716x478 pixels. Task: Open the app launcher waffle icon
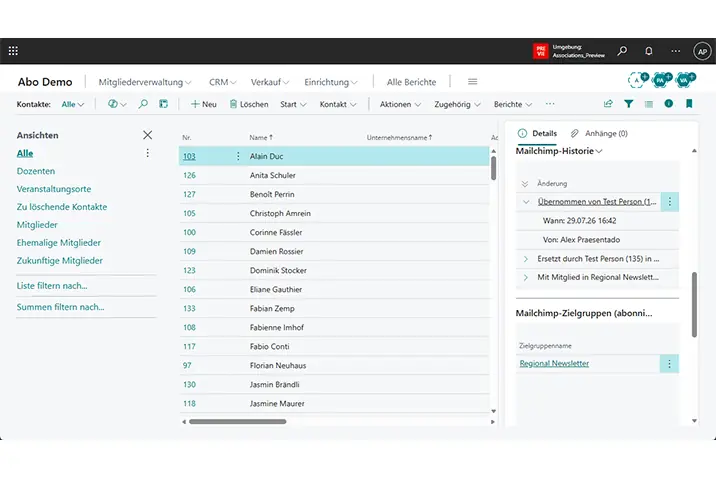(x=13, y=51)
